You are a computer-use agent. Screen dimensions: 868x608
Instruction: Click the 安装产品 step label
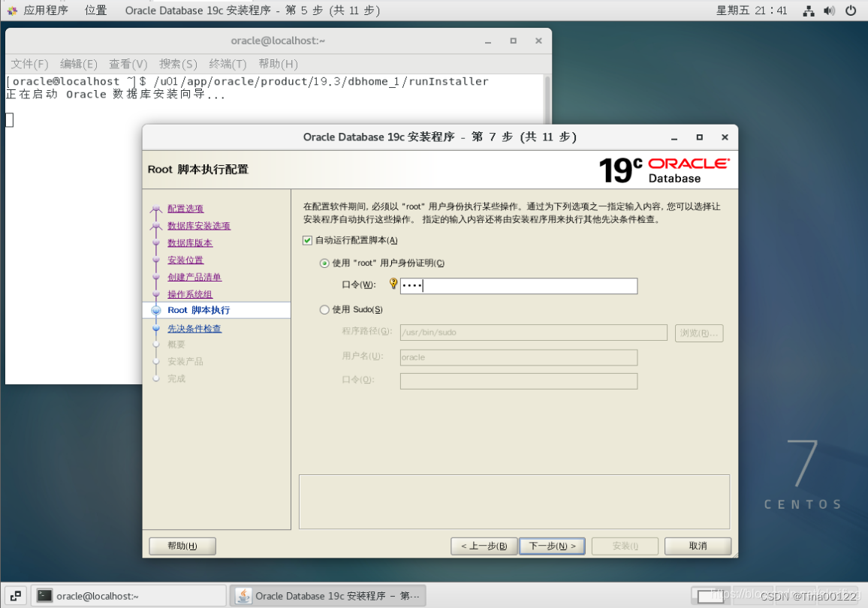click(x=185, y=362)
